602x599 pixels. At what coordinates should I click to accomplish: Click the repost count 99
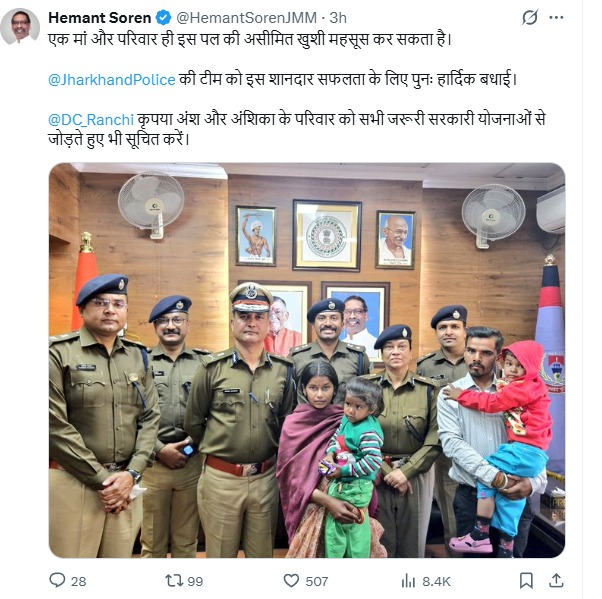[195, 581]
